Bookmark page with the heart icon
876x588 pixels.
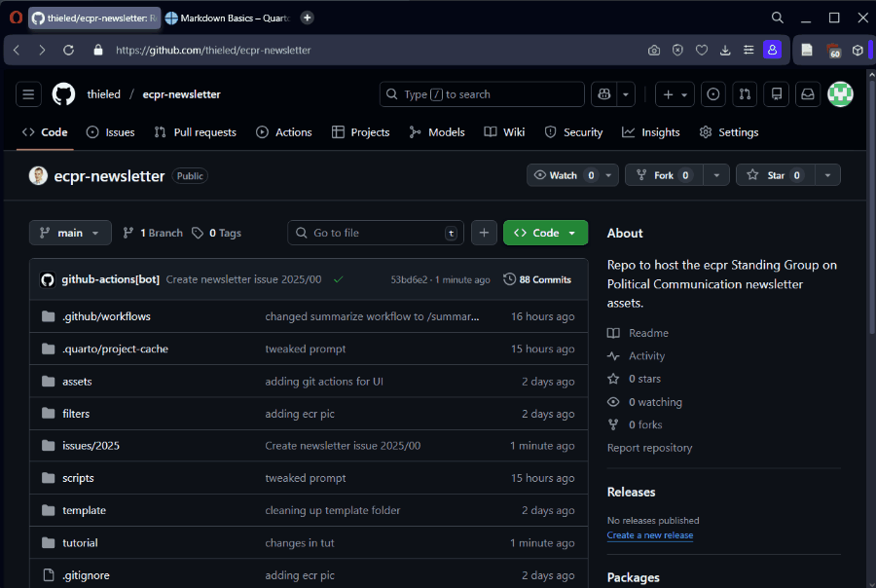click(702, 50)
